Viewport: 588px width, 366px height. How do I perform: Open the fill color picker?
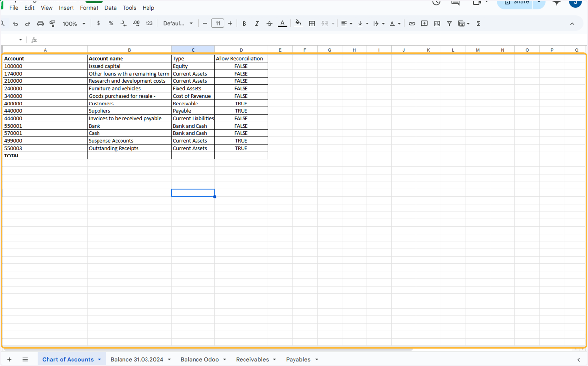click(298, 23)
